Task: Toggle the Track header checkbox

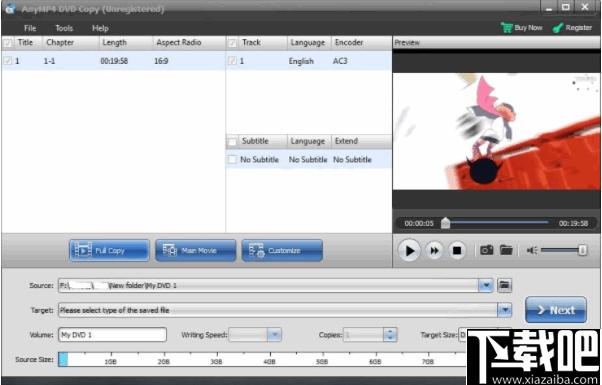Action: (x=232, y=43)
